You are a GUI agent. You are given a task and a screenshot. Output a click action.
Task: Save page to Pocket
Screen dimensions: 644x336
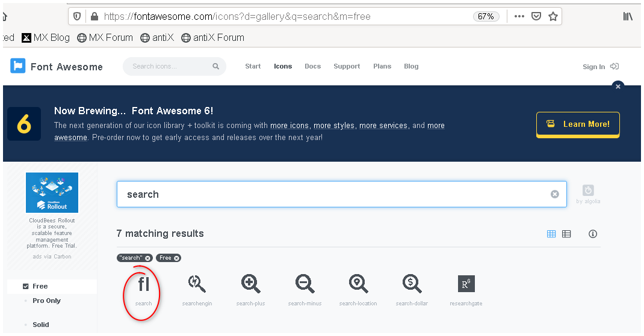(x=536, y=16)
